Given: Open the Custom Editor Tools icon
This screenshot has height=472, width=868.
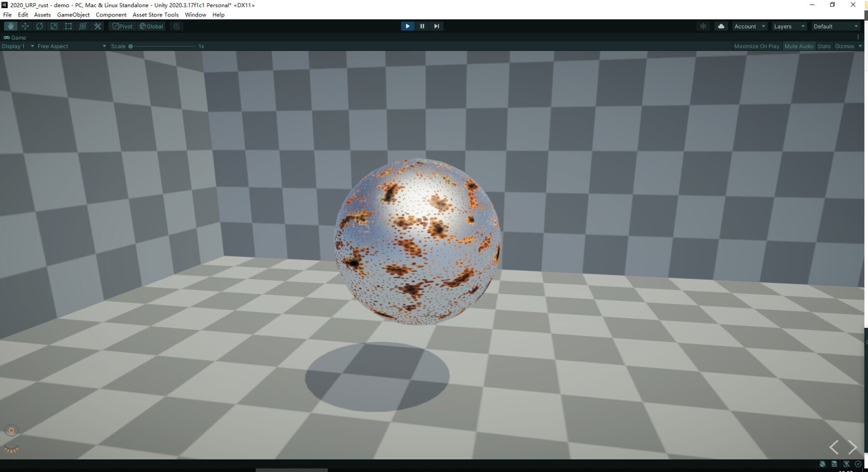Looking at the screenshot, I should click(x=97, y=26).
